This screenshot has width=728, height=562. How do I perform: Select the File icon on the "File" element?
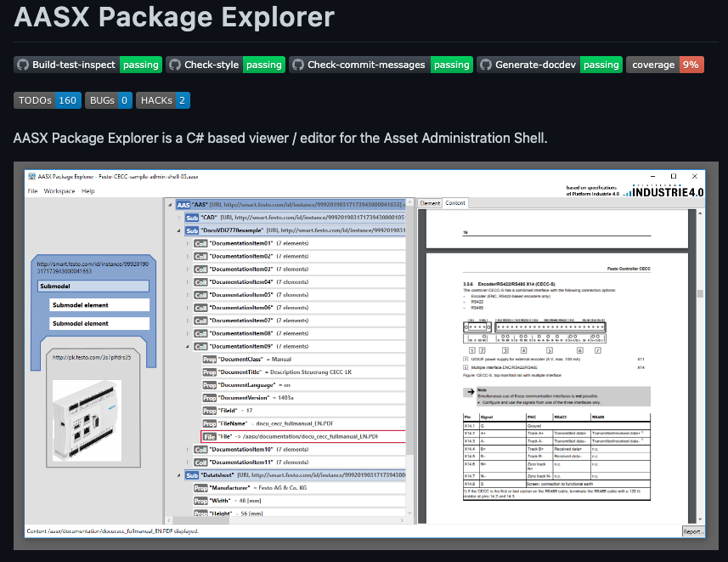pyautogui.click(x=209, y=436)
